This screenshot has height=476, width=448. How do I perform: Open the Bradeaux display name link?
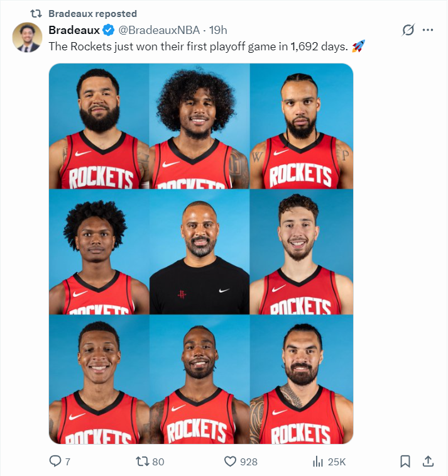tap(74, 30)
